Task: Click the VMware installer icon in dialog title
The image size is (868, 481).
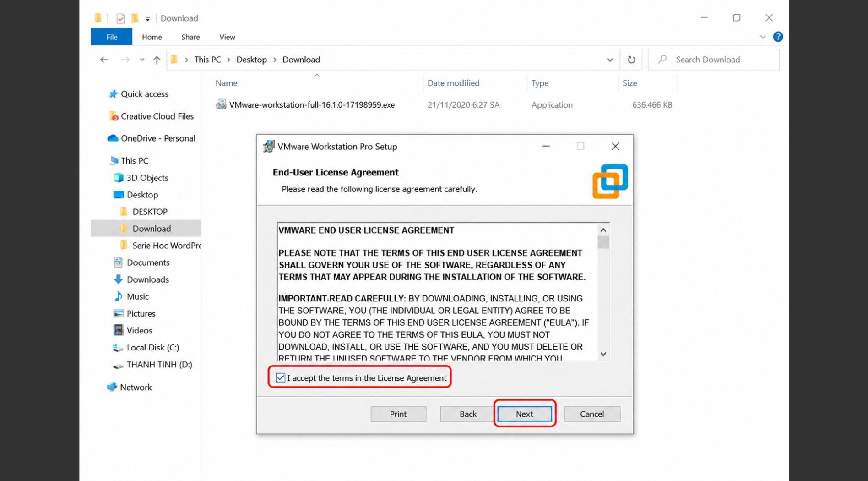Action: point(269,146)
